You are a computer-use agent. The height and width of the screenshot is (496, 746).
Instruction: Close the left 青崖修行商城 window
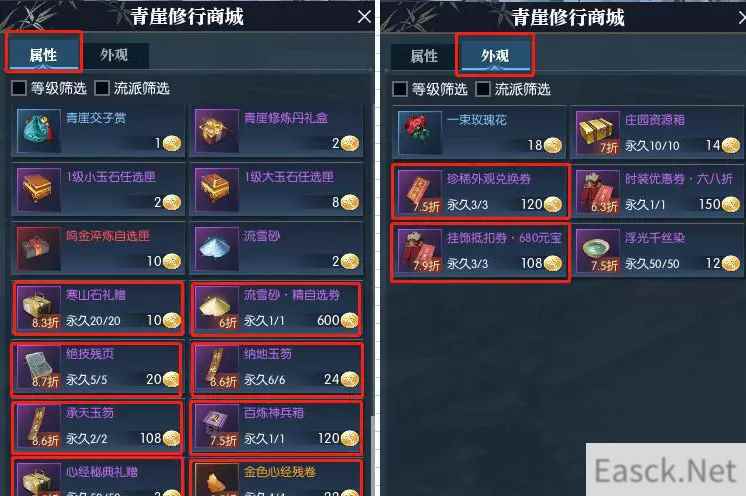pos(364,17)
